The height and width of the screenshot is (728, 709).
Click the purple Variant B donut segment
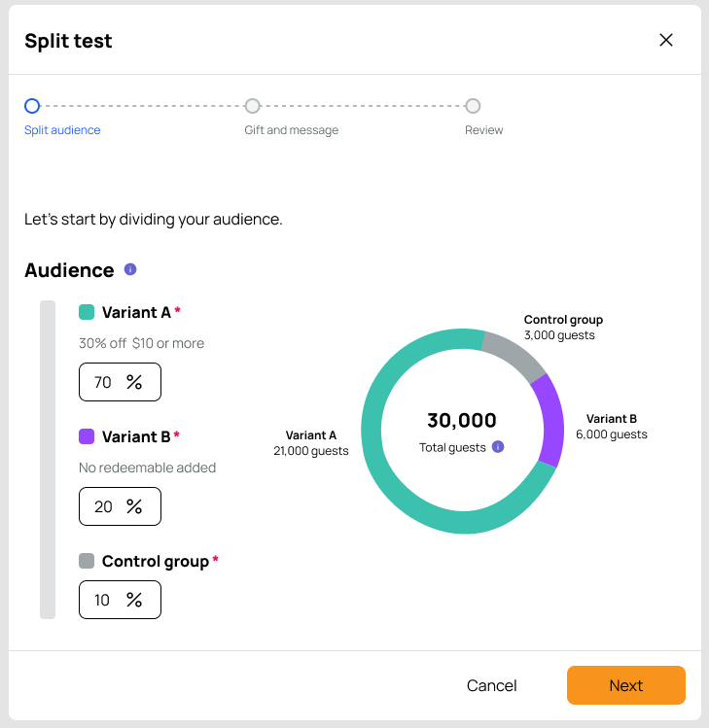coord(552,420)
